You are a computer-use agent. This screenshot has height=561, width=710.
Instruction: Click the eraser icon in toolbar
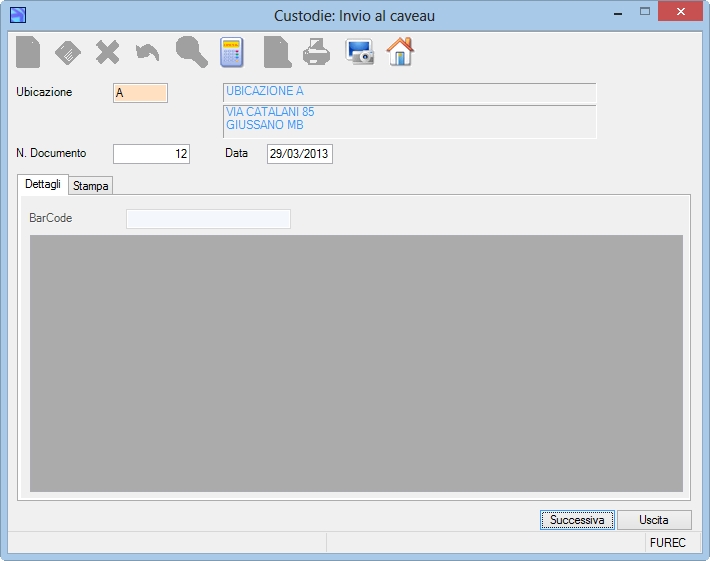[x=68, y=53]
